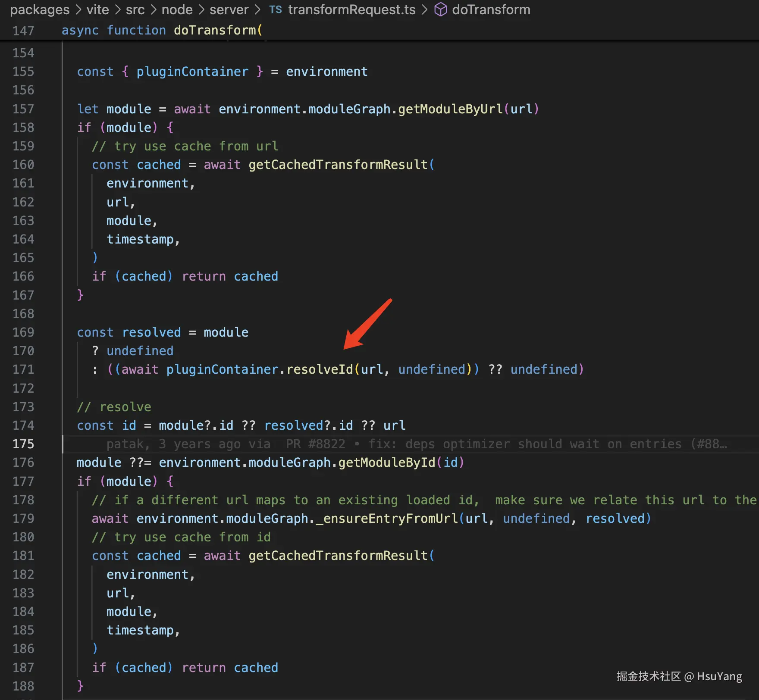The image size is (759, 700).
Task: Click line number 155 in the gutter
Action: [23, 72]
